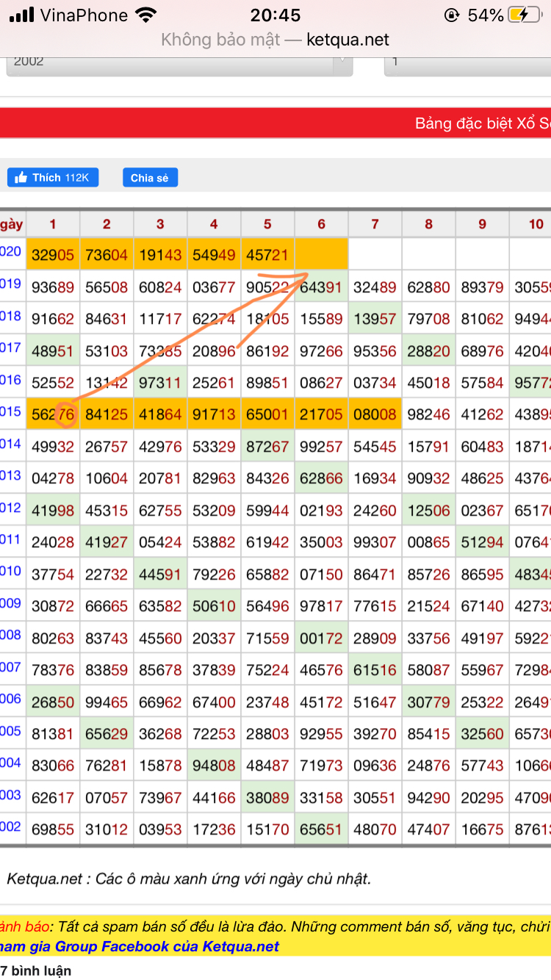Screen dimensions: 551x980
Task: Select the green highlighted cell 64391
Action: pyautogui.click(x=321, y=287)
